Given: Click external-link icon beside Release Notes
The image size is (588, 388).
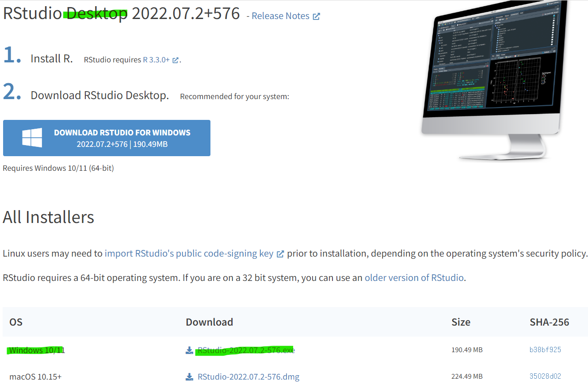Looking at the screenshot, I should 317,16.
